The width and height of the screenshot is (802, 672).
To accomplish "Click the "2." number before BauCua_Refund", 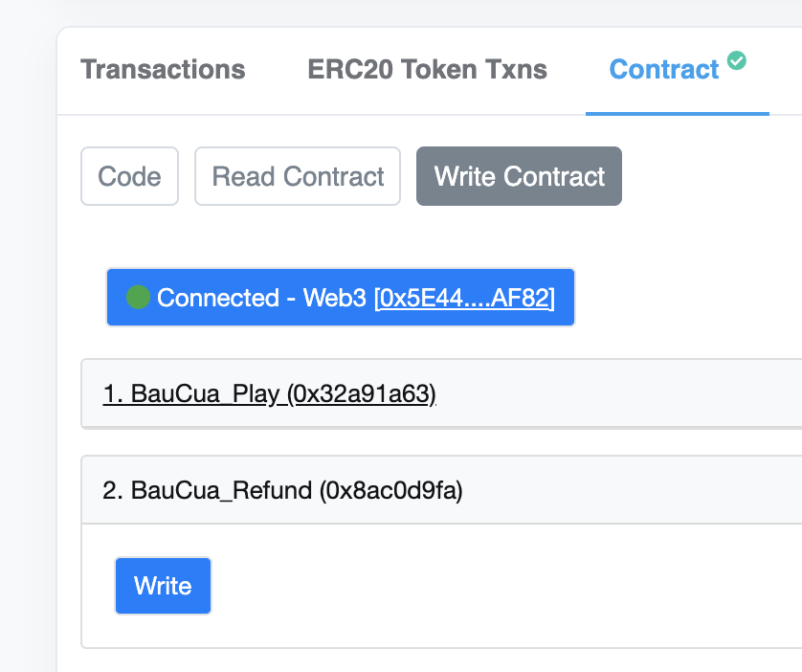I will (x=113, y=491).
